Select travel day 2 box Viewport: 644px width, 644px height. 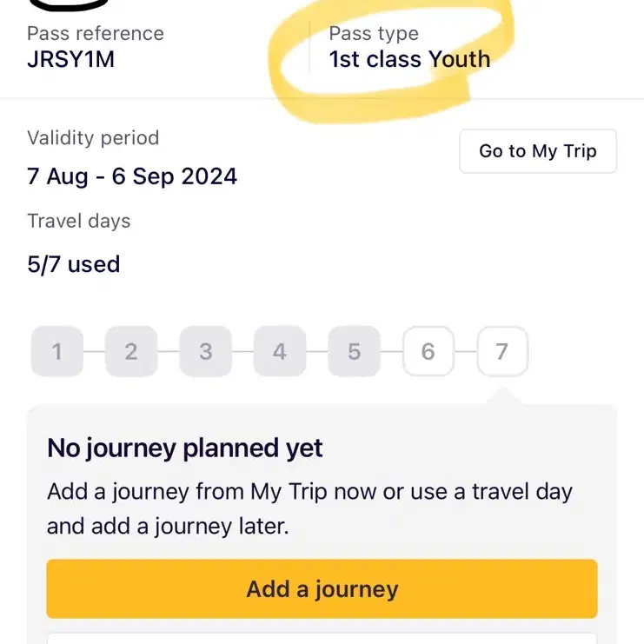[131, 351]
